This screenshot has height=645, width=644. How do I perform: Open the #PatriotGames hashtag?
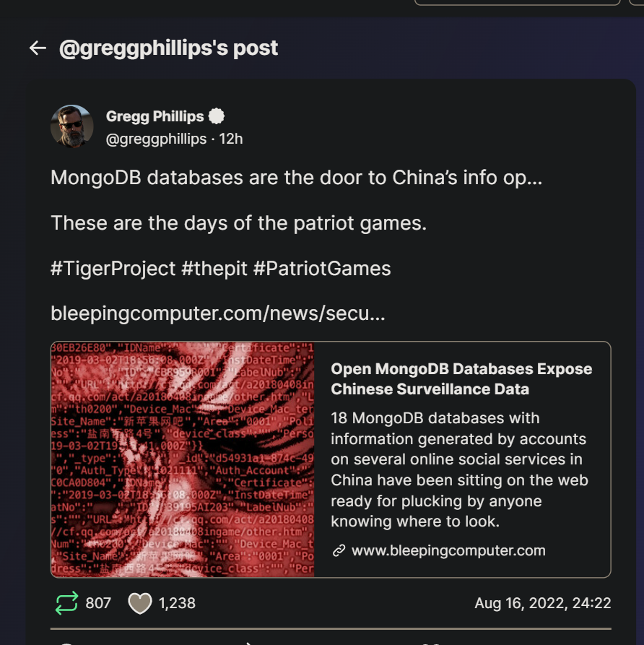pyautogui.click(x=322, y=269)
